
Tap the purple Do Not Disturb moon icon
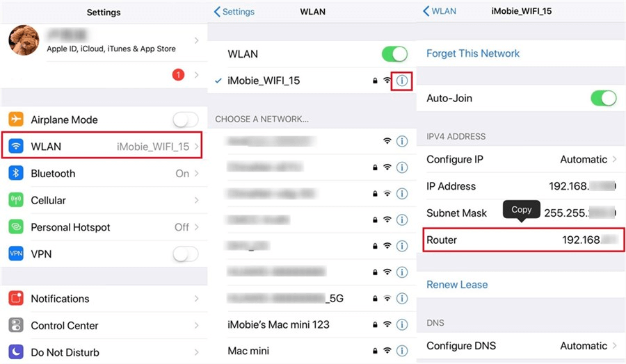pos(16,352)
